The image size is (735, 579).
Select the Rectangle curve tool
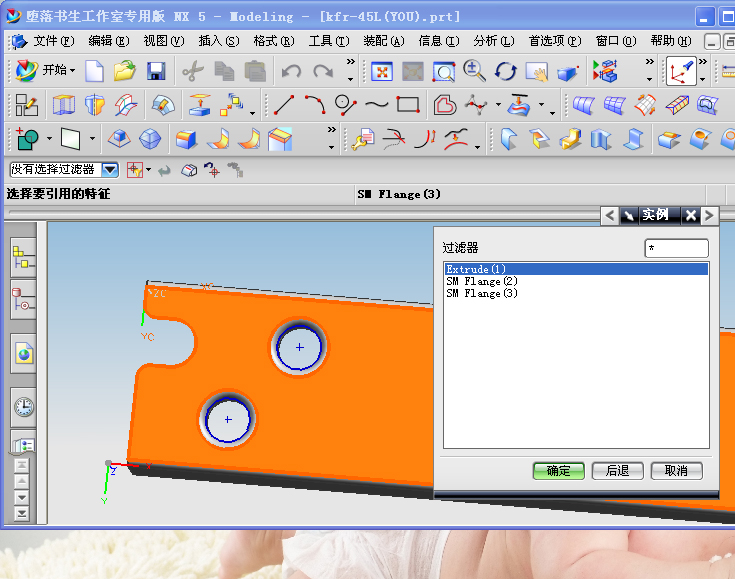pyautogui.click(x=408, y=104)
